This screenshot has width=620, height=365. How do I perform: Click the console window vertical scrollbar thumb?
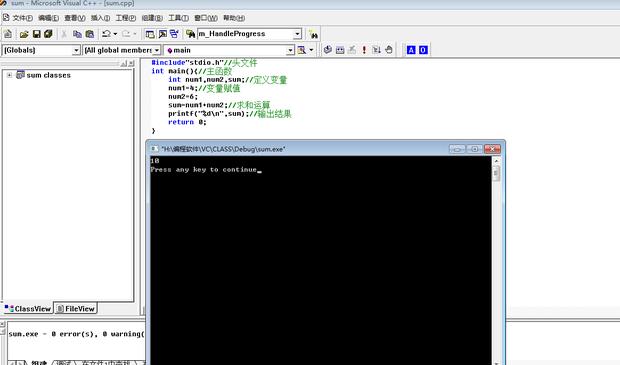[496, 173]
